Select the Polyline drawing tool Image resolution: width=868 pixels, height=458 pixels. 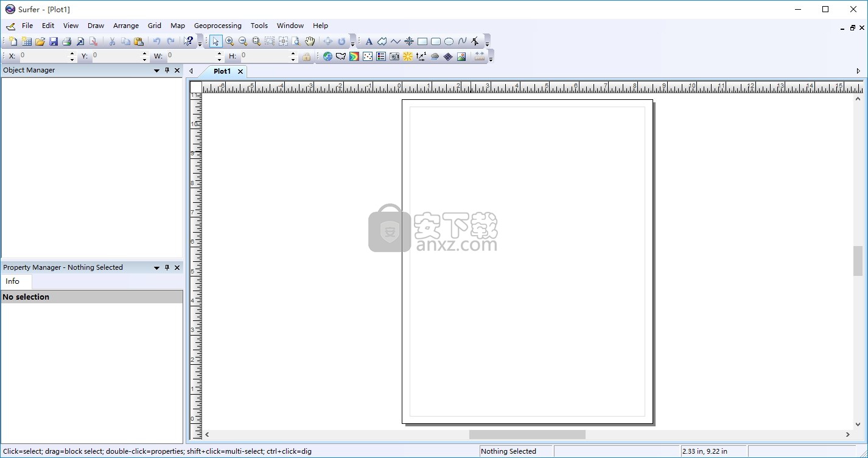[x=396, y=41]
